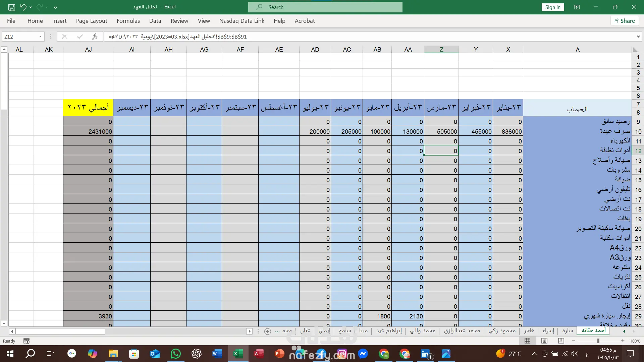The image size is (644, 362).
Task: Switch to Page Layout view
Action: (544, 341)
